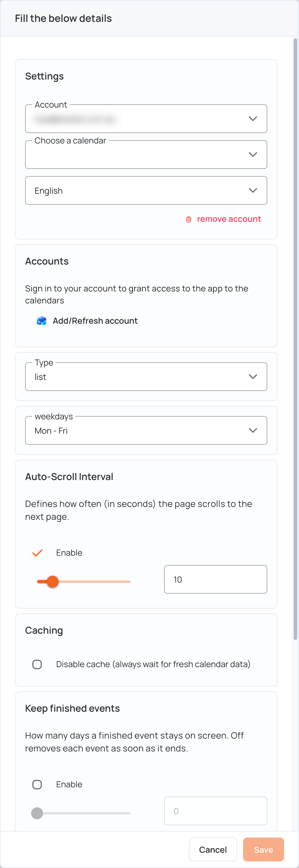This screenshot has width=299, height=868.
Task: Click the Accounts section heading
Action: pyautogui.click(x=47, y=261)
